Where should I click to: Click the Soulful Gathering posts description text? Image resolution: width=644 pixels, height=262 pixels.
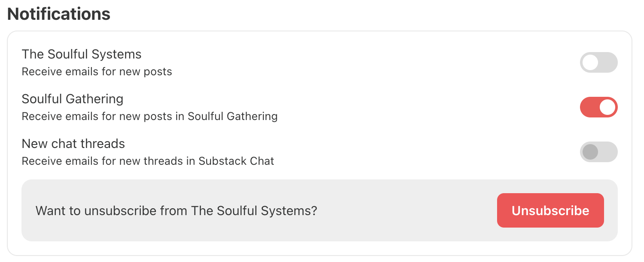(x=150, y=116)
